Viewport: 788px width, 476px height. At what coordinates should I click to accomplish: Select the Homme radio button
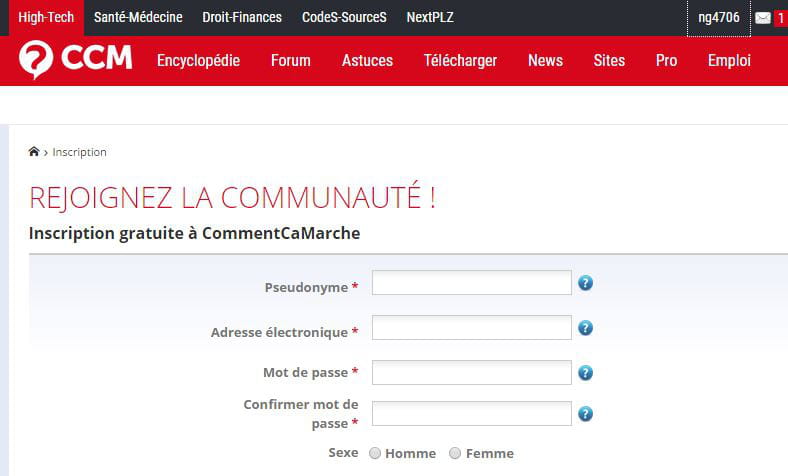[375, 453]
